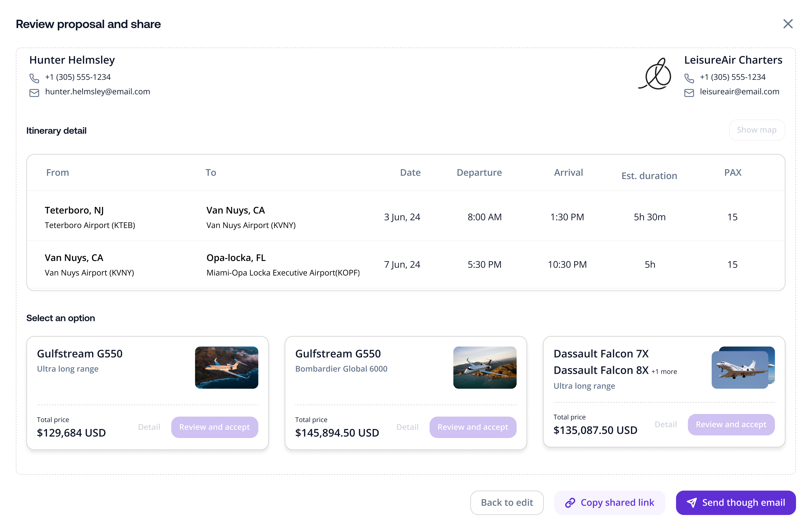812x531 pixels.
Task: Click the Arrival column header
Action: pyautogui.click(x=568, y=172)
